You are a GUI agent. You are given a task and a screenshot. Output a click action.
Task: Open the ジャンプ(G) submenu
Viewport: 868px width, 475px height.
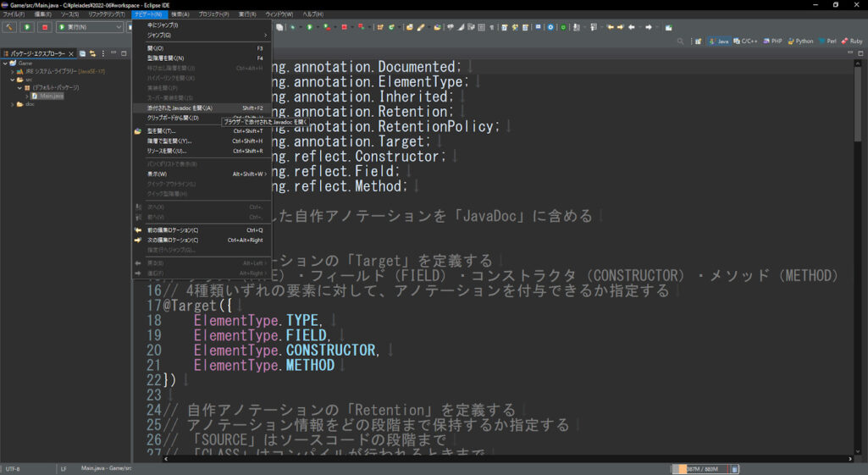click(202, 35)
